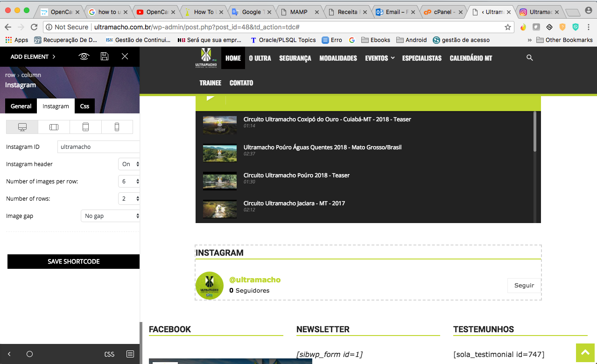Image resolution: width=597 pixels, height=364 pixels.
Task: Open Calendário MT menu item
Action: (x=471, y=58)
